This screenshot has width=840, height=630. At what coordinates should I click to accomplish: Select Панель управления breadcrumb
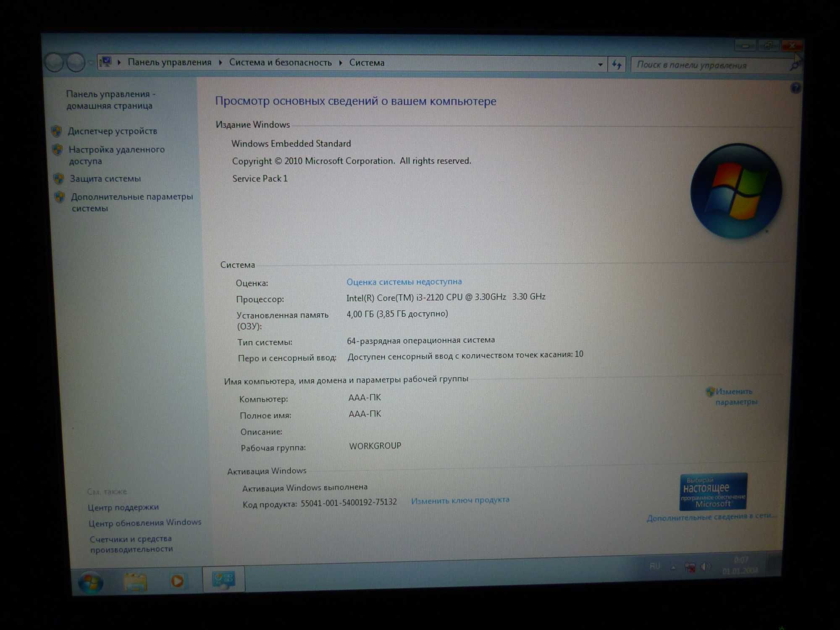pos(170,62)
